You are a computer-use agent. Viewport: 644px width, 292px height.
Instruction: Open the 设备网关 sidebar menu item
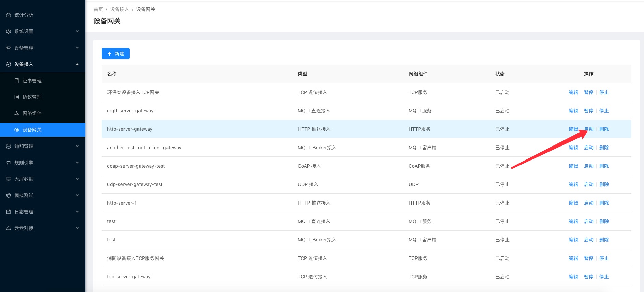(x=32, y=130)
